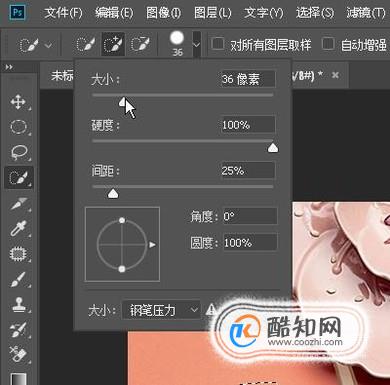Select the Eraser tool
The image size is (390, 385).
tap(19, 355)
